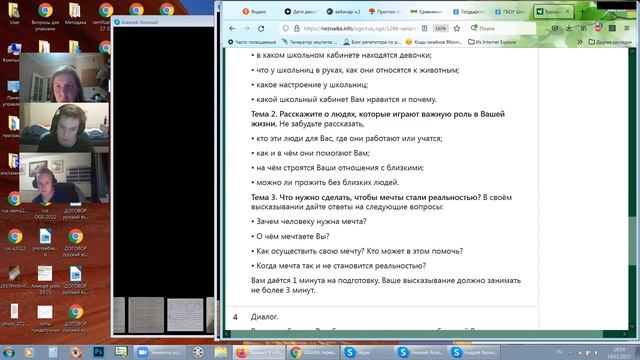
Task: Open Часто посещаемые bookmark
Action: tap(252, 42)
